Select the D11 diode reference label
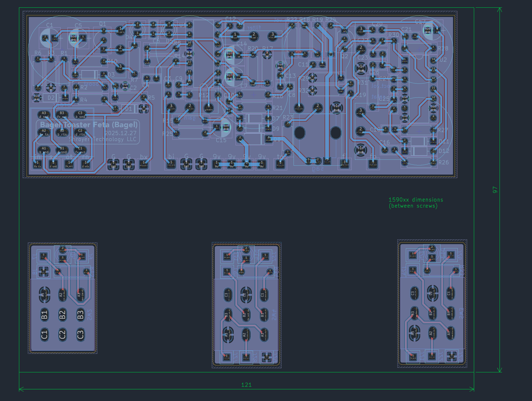This screenshot has height=401, width=532. (x=444, y=142)
